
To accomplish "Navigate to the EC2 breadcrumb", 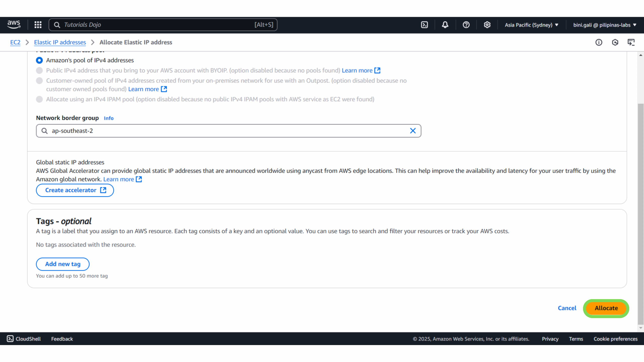I will point(15,42).
